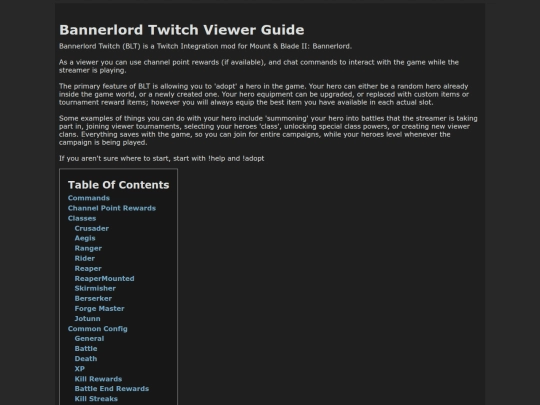Open the Commands section link
Viewport: 540px width, 405px height.
pyautogui.click(x=89, y=198)
